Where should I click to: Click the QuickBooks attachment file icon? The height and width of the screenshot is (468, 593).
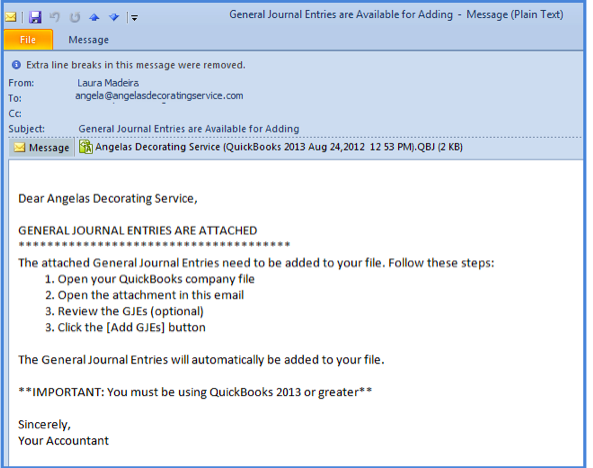[86, 147]
